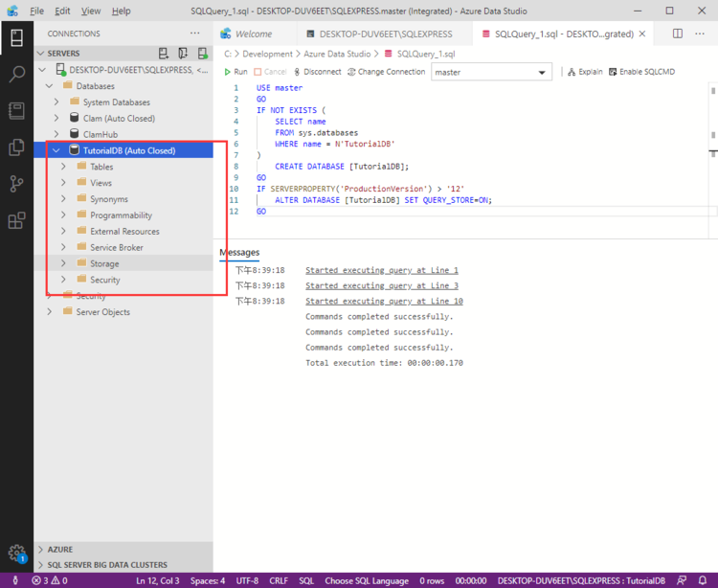
Task: Toggle Enable SQLCMD mode
Action: coord(641,72)
